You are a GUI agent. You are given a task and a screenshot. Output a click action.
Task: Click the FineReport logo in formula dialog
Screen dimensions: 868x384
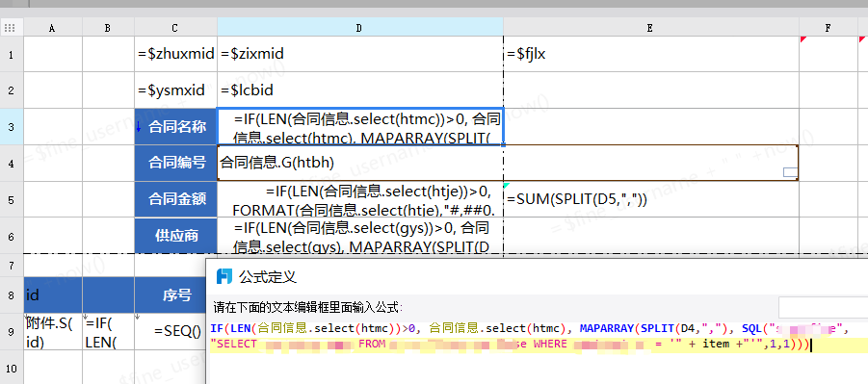tap(224, 276)
